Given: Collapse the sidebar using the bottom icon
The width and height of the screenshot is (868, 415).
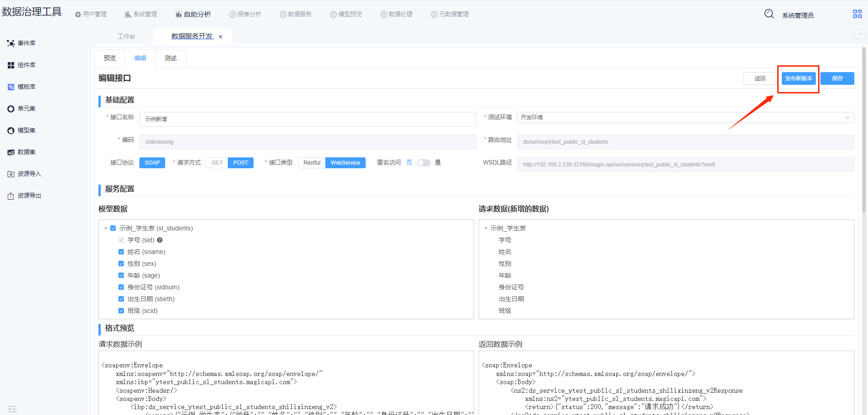Looking at the screenshot, I should [x=13, y=409].
